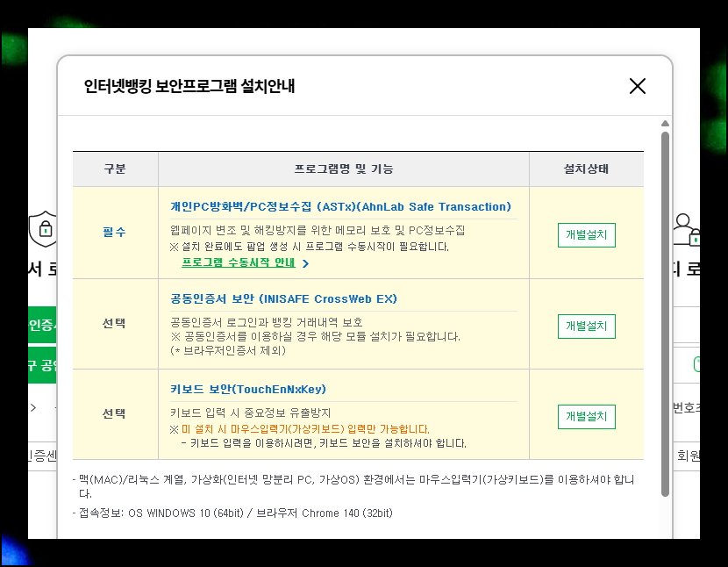Click the 프로그램명 및 기능 column header
728x567 pixels.
pyautogui.click(x=344, y=169)
